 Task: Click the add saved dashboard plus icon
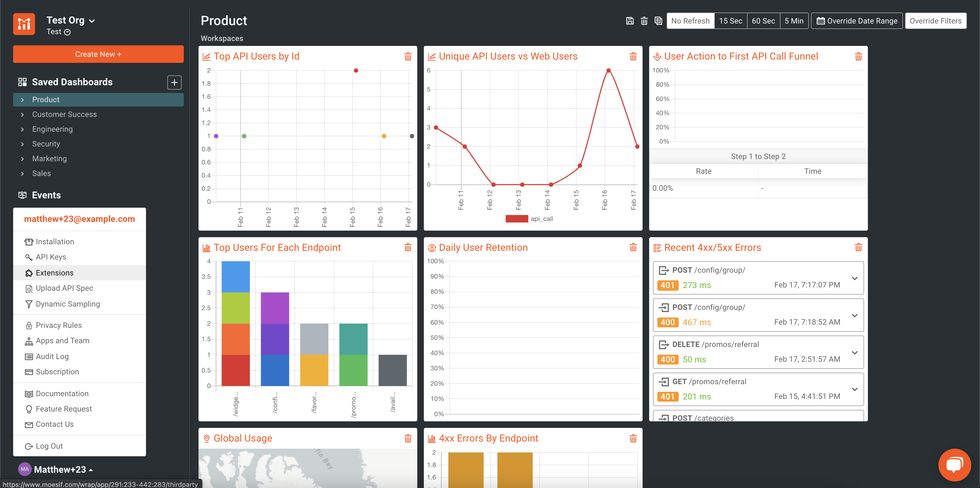[x=174, y=83]
